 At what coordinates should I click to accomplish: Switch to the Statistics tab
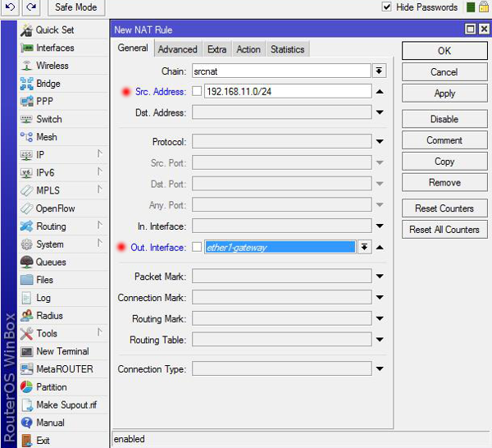tap(288, 49)
